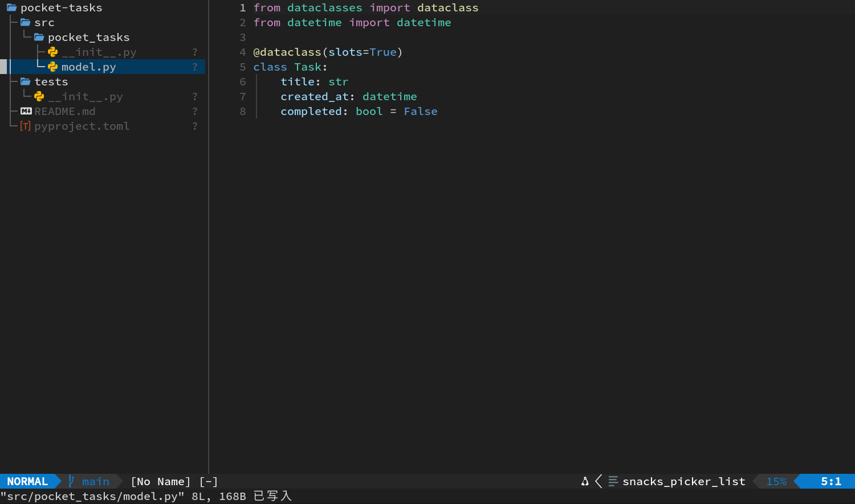Click line number 8 in the gutter
The image size is (855, 504).
(x=243, y=112)
